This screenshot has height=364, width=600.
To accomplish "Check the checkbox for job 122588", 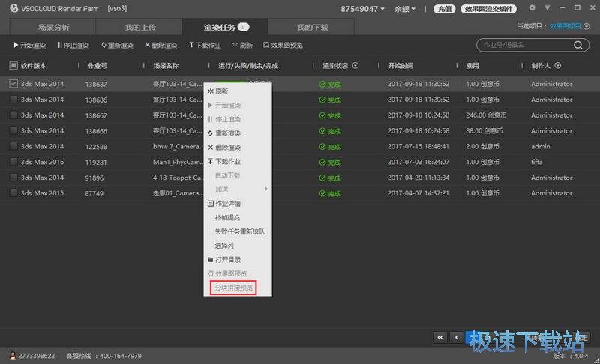I will pyautogui.click(x=13, y=146).
